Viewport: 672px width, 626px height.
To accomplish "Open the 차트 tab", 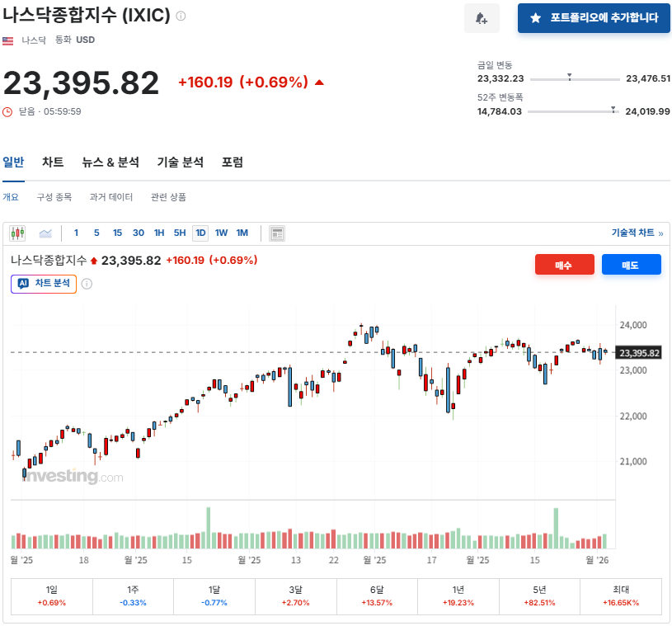I will click(53, 162).
